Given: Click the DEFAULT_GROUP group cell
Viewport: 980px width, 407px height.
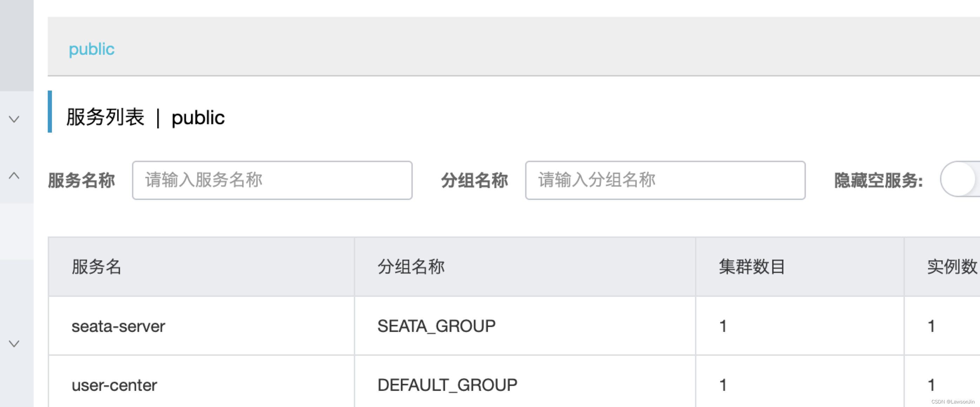Looking at the screenshot, I should (x=446, y=384).
